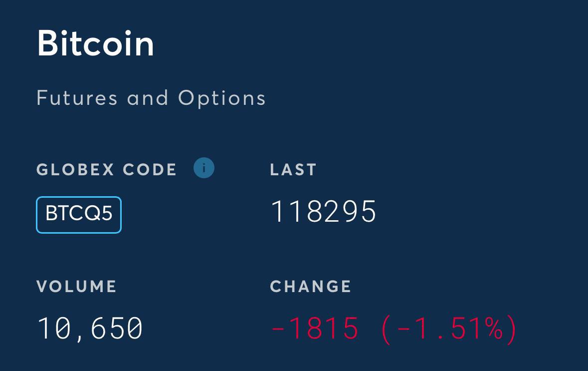Select the volume figure 10,650
Screen dimensions: 588x371
90,329
